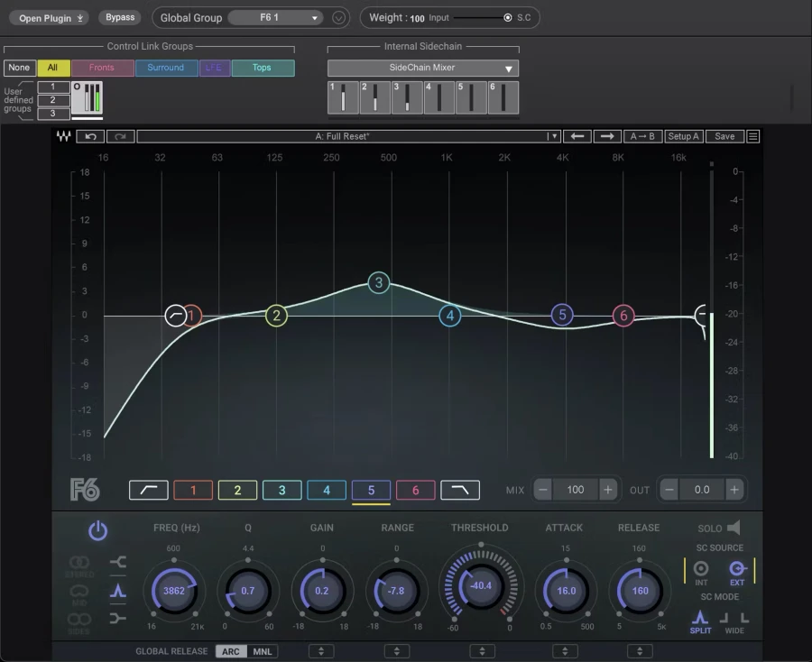The height and width of the screenshot is (662, 812).
Task: Toggle the band power button
Action: [97, 531]
